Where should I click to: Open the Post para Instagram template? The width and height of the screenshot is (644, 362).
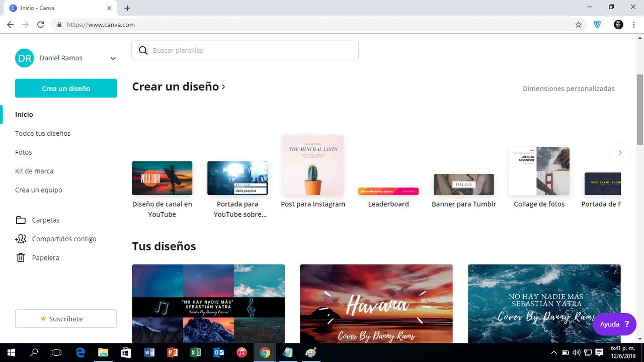click(x=313, y=165)
